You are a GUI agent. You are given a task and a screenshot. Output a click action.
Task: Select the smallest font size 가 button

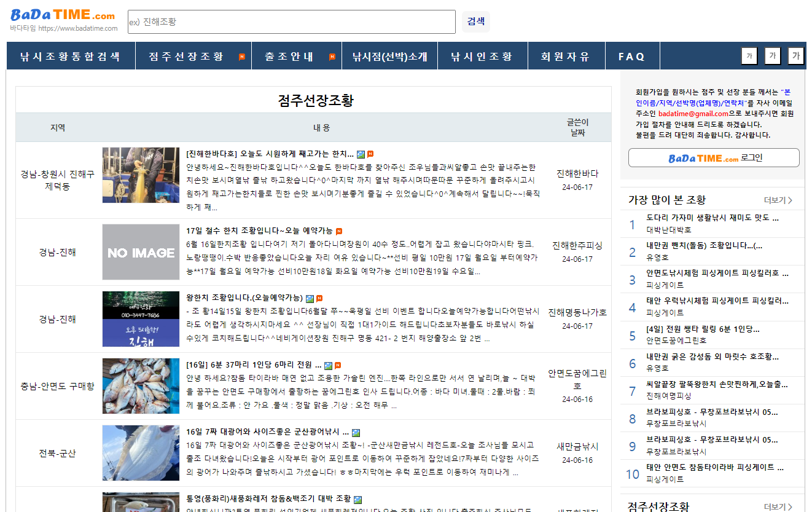749,56
